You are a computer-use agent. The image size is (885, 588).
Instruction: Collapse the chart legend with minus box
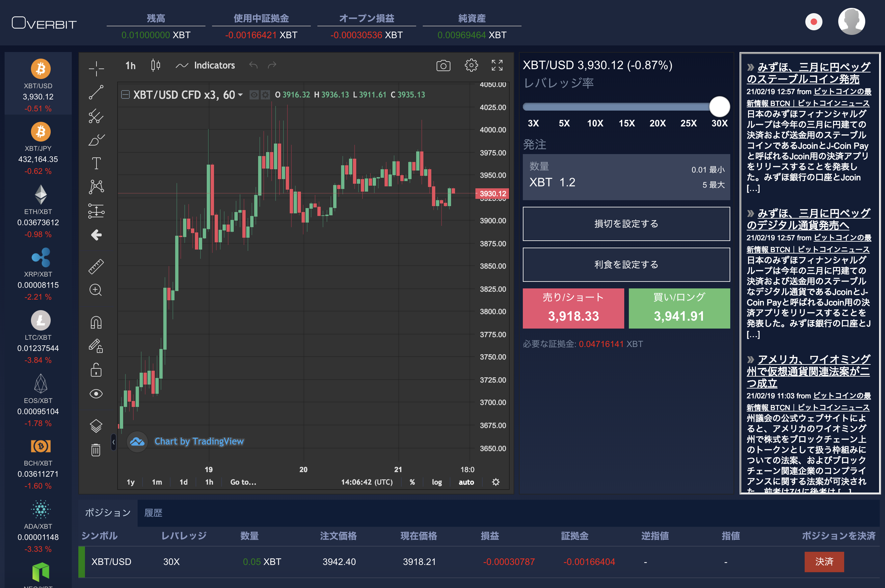coord(125,94)
